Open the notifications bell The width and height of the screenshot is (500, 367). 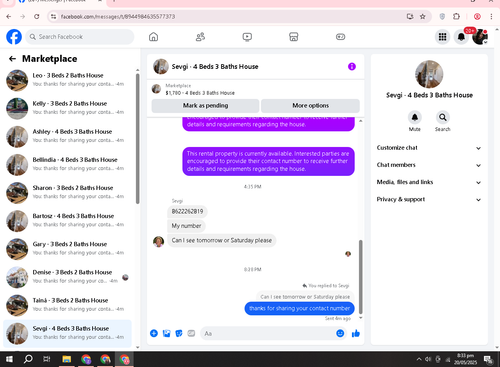461,37
